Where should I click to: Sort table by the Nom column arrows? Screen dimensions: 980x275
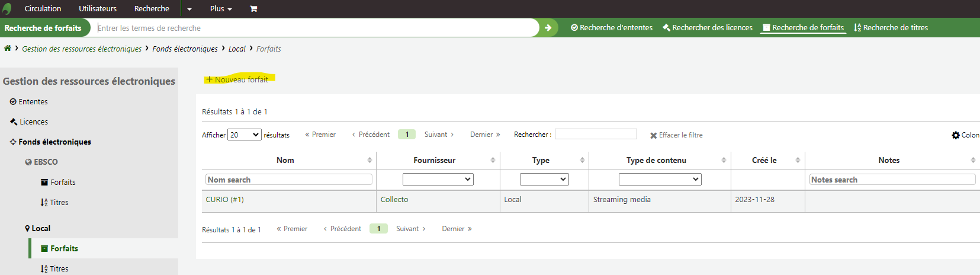[x=369, y=160]
